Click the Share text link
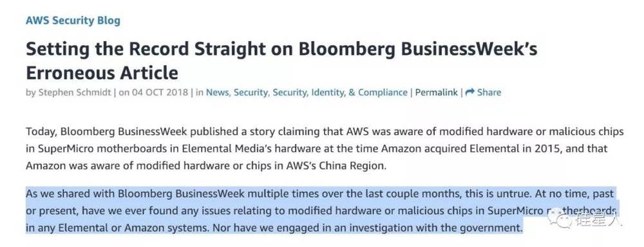The image size is (644, 247). (x=489, y=93)
